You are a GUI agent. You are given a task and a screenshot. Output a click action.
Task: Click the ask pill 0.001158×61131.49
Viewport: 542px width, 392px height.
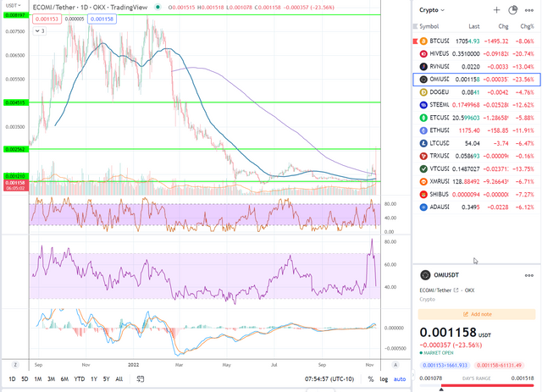click(x=500, y=366)
